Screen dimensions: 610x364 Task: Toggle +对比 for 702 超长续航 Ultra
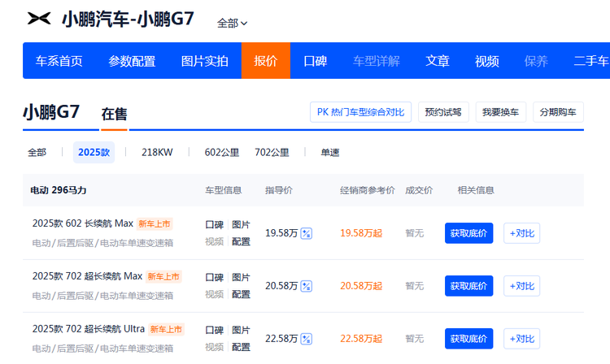click(x=521, y=339)
